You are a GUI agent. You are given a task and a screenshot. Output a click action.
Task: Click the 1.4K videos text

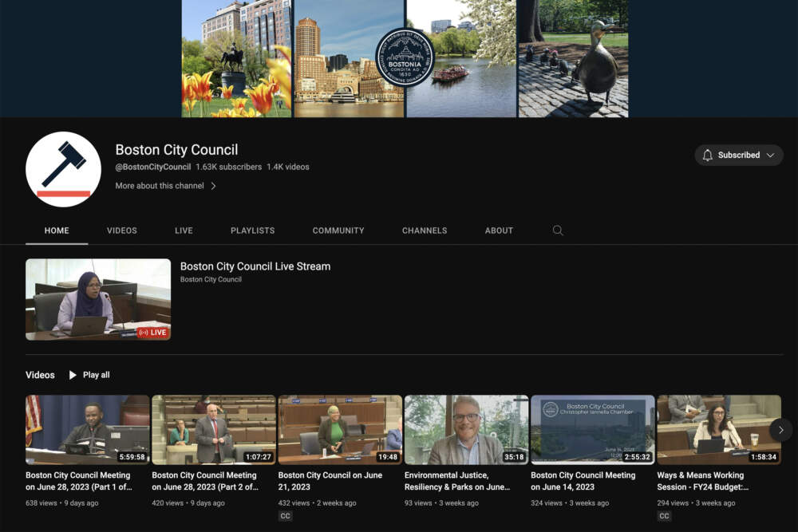288,167
